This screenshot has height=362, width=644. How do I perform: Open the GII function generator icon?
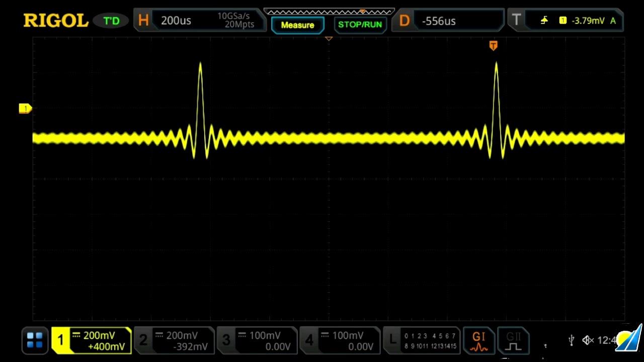pyautogui.click(x=513, y=340)
